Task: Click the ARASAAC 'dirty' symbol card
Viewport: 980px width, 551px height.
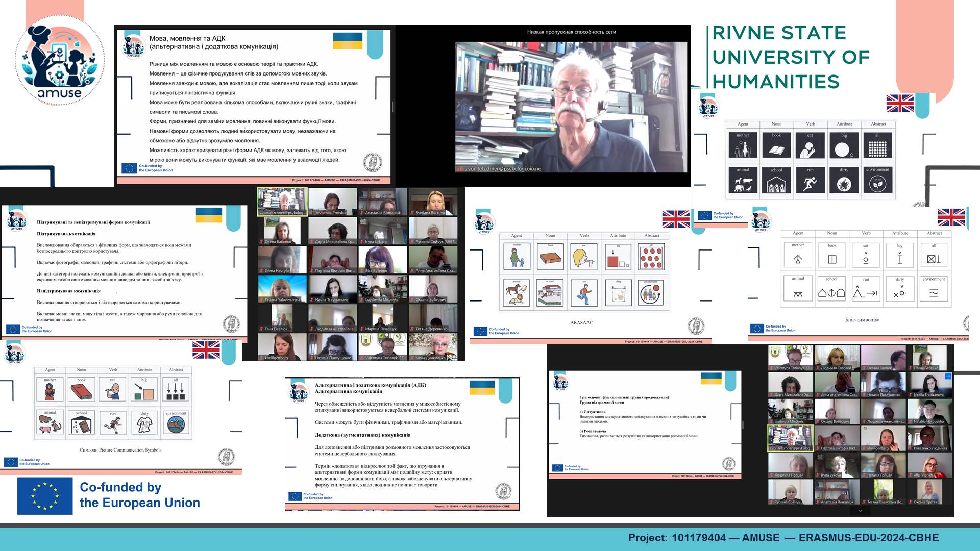Action: [x=618, y=293]
